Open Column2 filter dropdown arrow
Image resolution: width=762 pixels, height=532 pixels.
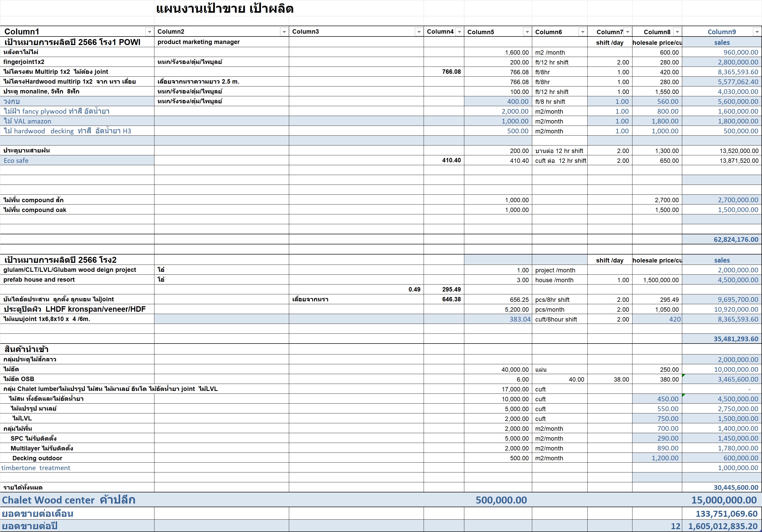click(284, 32)
